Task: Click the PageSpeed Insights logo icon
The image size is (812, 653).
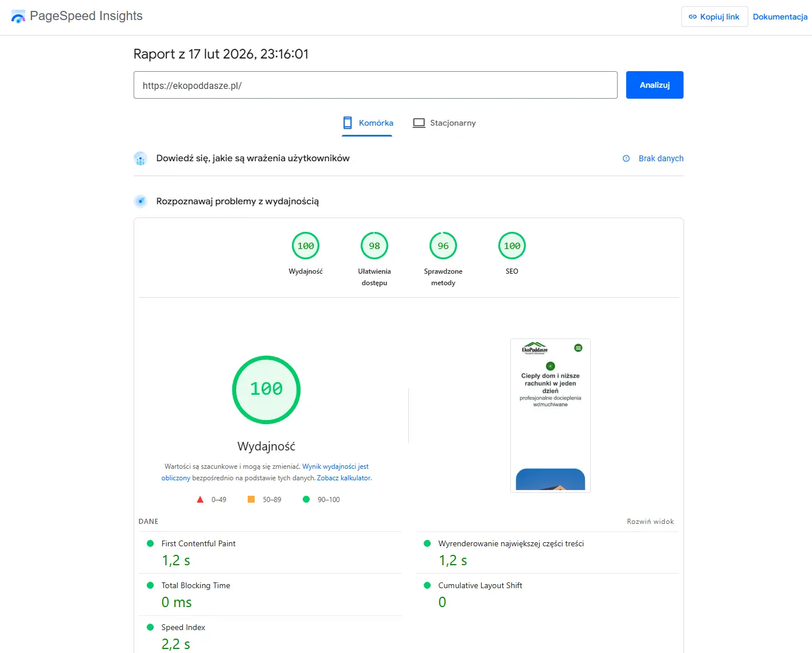Action: point(18,17)
